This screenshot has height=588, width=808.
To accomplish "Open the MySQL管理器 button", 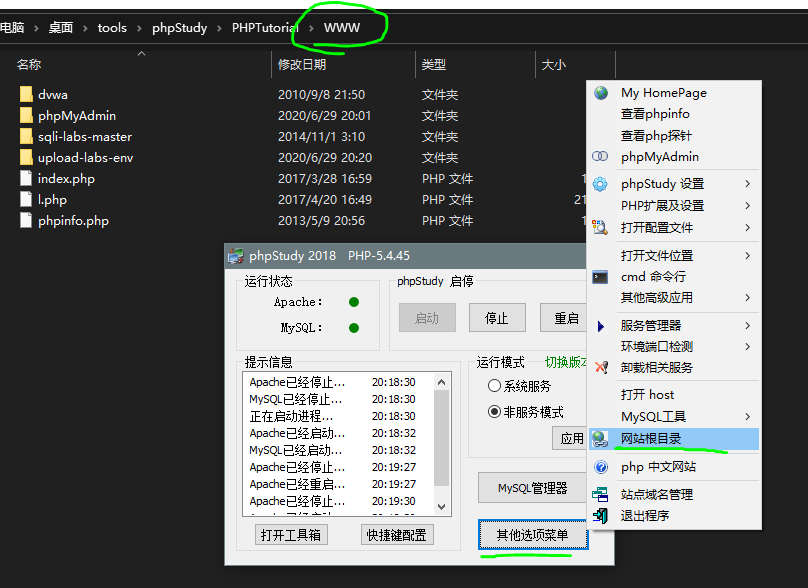I will click(532, 489).
